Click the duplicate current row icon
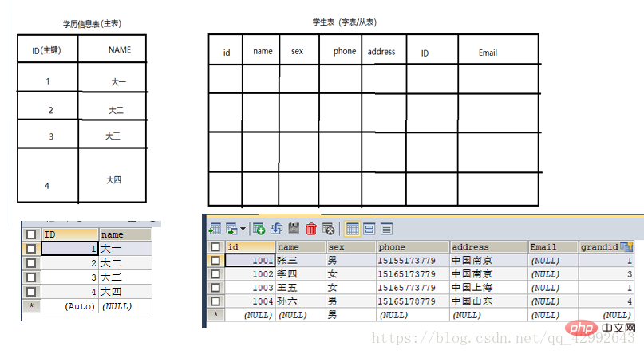Screen dimensions: 644x354 (x=276, y=229)
